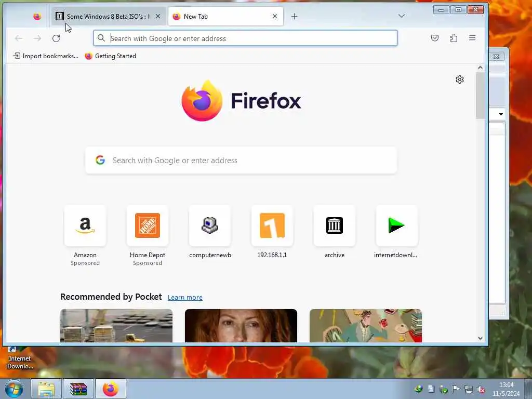Open new tab personalize gear

click(460, 79)
